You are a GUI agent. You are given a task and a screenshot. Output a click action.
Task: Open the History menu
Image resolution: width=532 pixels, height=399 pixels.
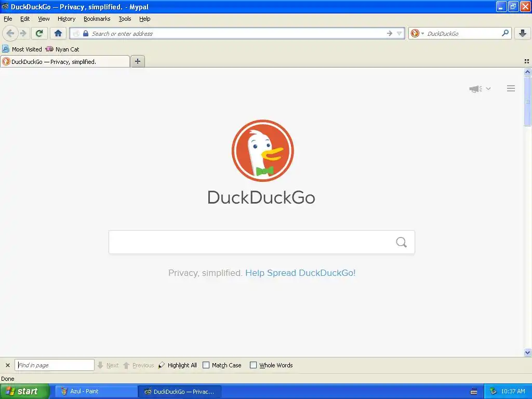[x=66, y=19]
